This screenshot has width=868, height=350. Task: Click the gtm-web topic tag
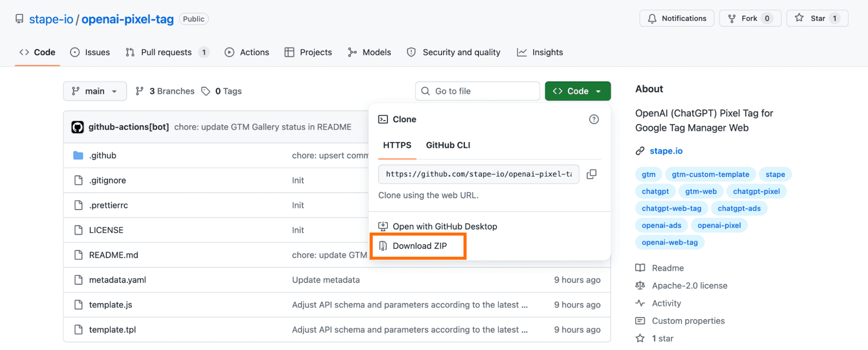(x=701, y=191)
